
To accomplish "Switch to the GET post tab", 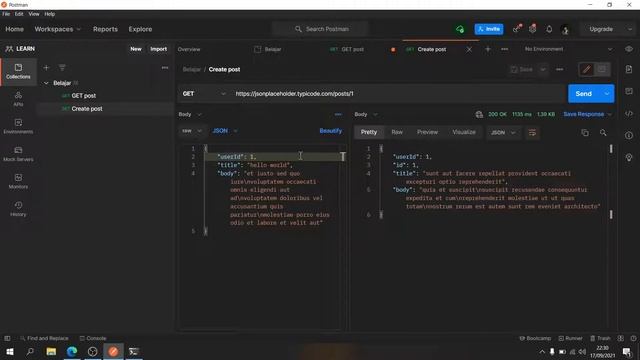I will 347,49.
